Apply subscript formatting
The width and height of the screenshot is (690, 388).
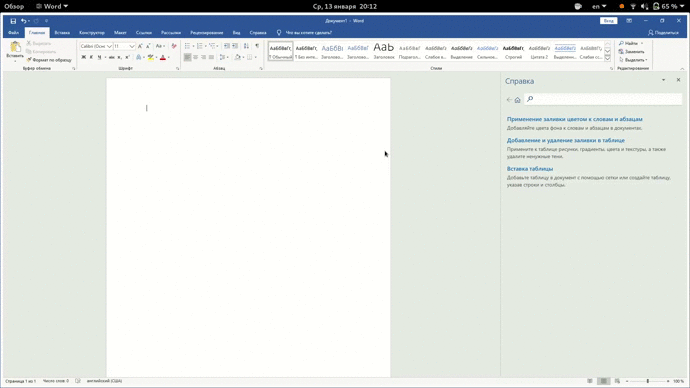point(119,57)
